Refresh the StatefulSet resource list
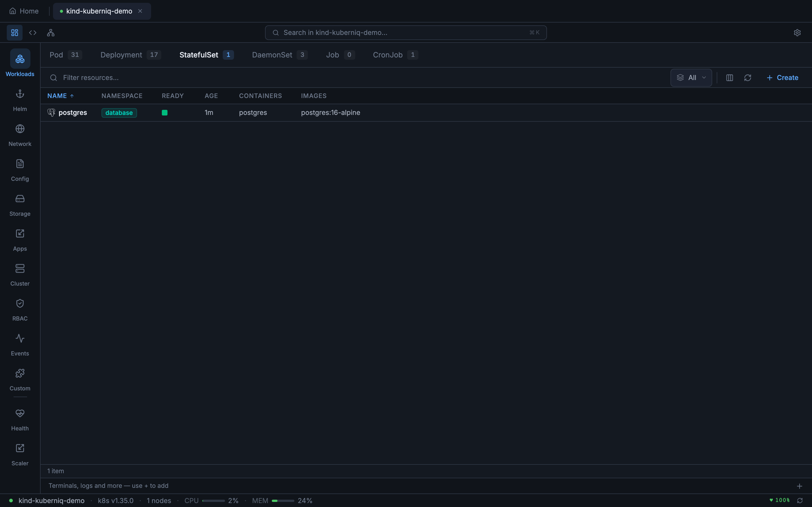812x507 pixels. click(x=748, y=77)
